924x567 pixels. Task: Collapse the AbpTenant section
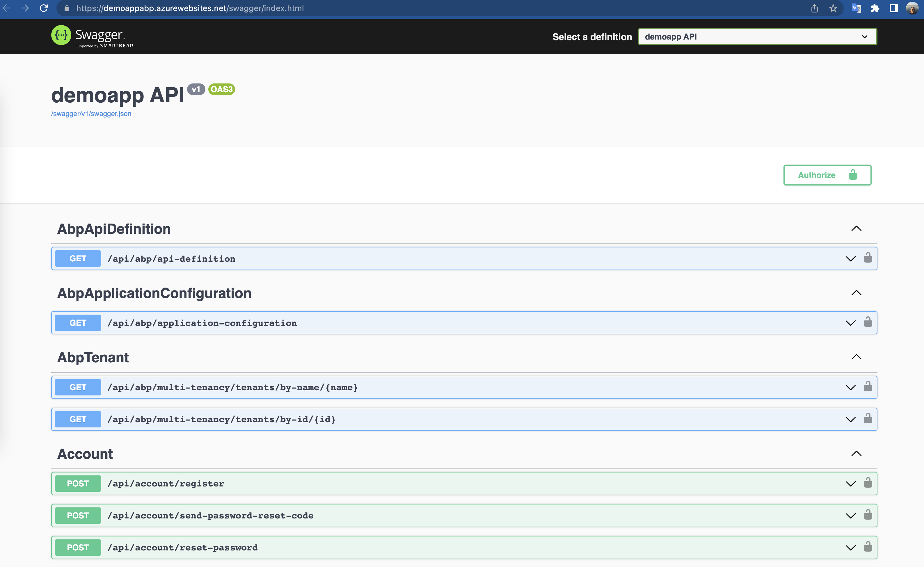coord(856,357)
